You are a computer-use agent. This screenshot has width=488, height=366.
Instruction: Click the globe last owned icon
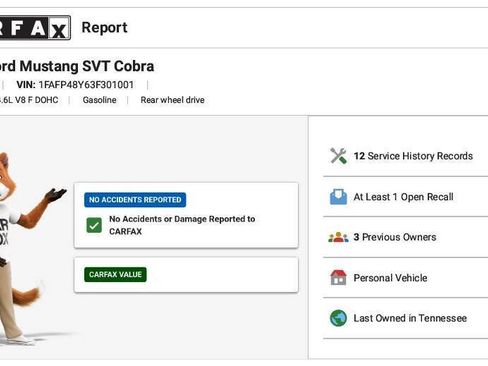[338, 318]
